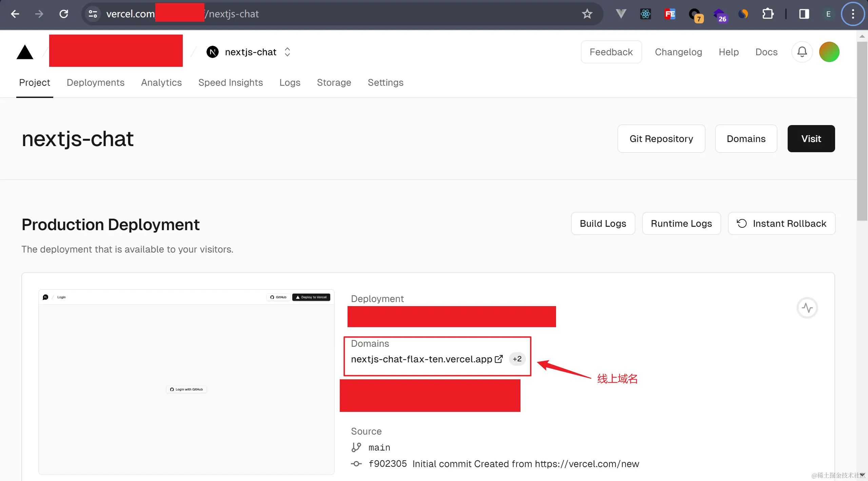
Task: Open the Chrome profile E avatar
Action: [828, 14]
